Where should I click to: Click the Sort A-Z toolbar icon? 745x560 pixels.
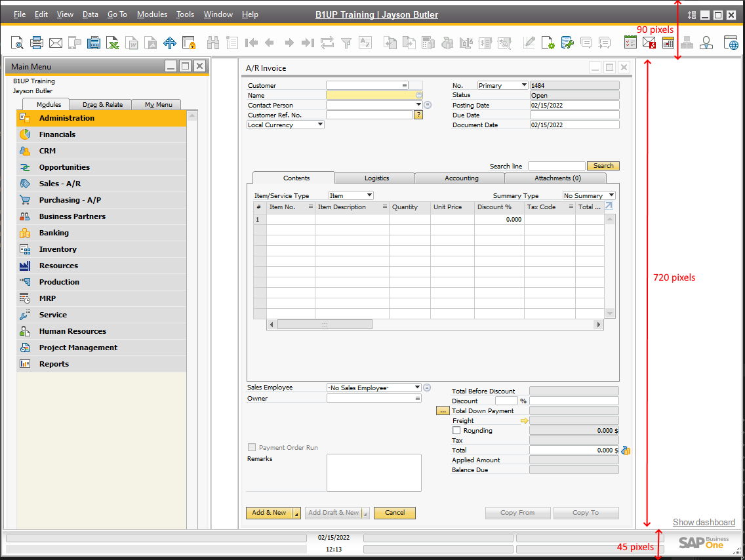(x=365, y=43)
